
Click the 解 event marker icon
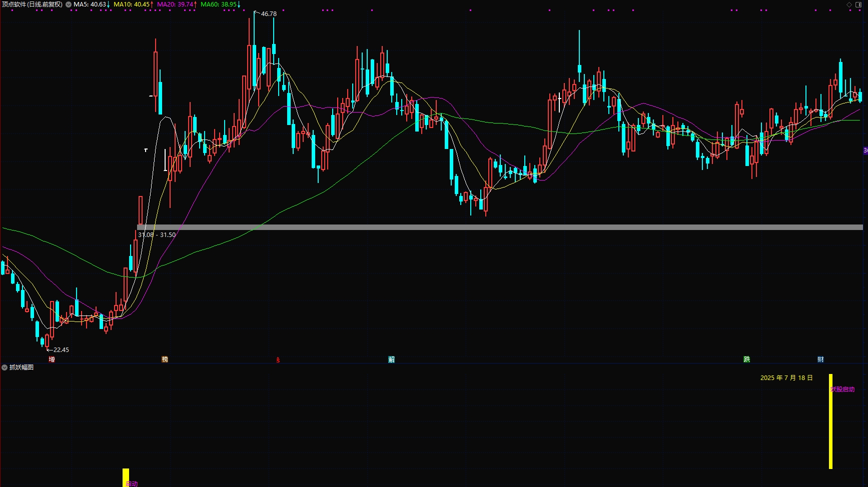click(391, 359)
